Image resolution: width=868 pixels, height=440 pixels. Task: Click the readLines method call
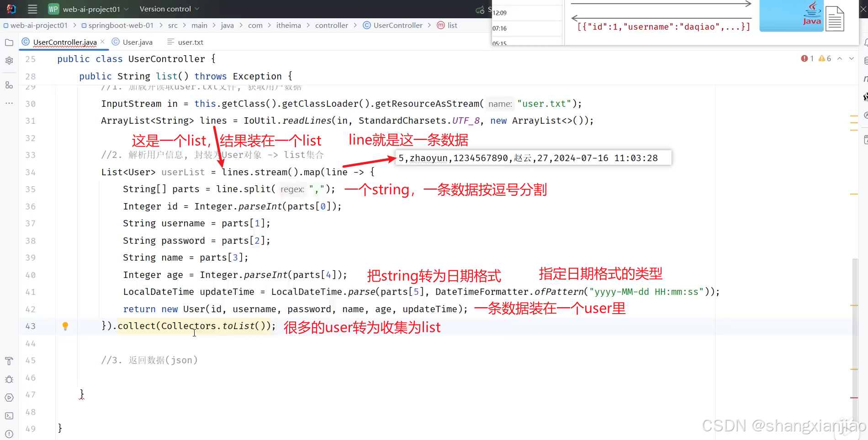click(307, 120)
